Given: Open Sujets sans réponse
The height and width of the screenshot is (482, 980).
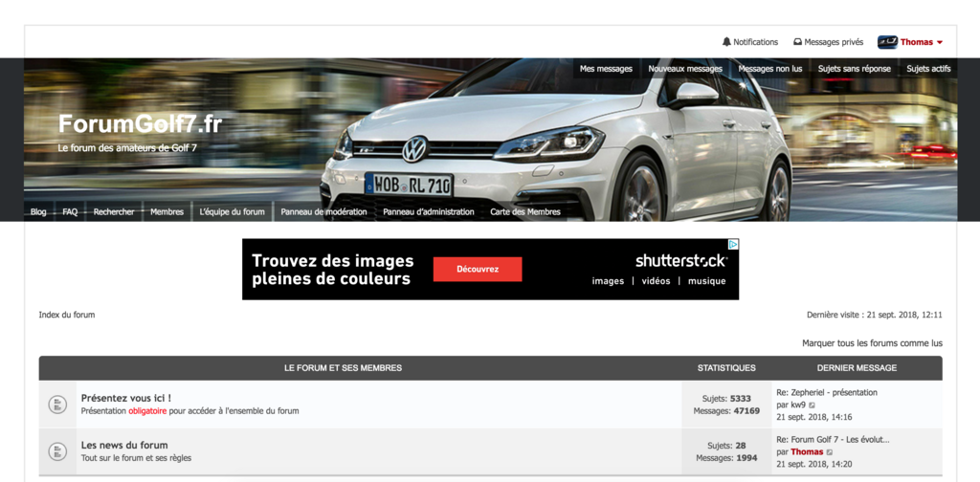Looking at the screenshot, I should pyautogui.click(x=855, y=69).
